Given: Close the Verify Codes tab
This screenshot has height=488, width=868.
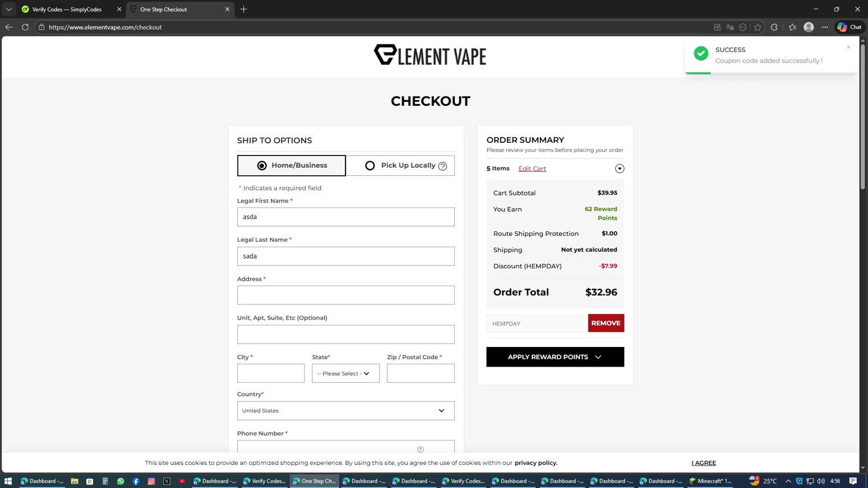Looking at the screenshot, I should click(x=119, y=9).
